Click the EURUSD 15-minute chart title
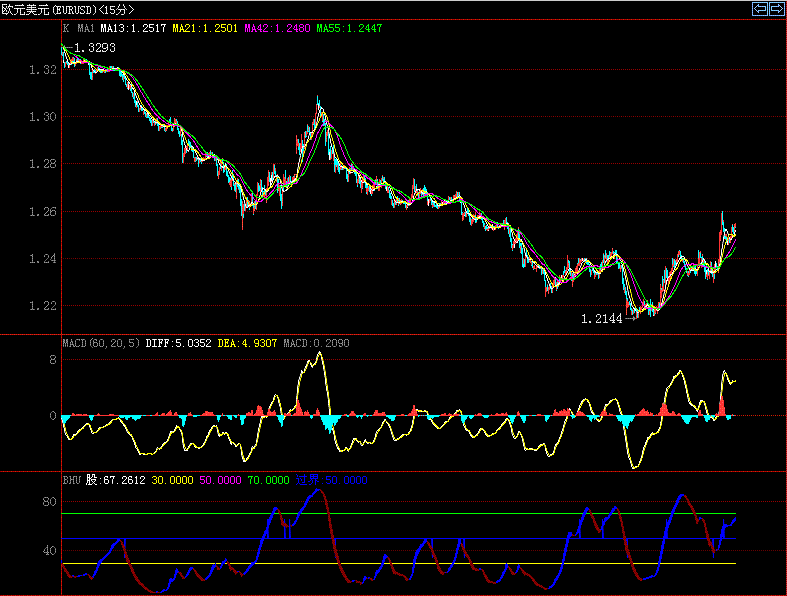The width and height of the screenshot is (787, 596). pyautogui.click(x=67, y=9)
